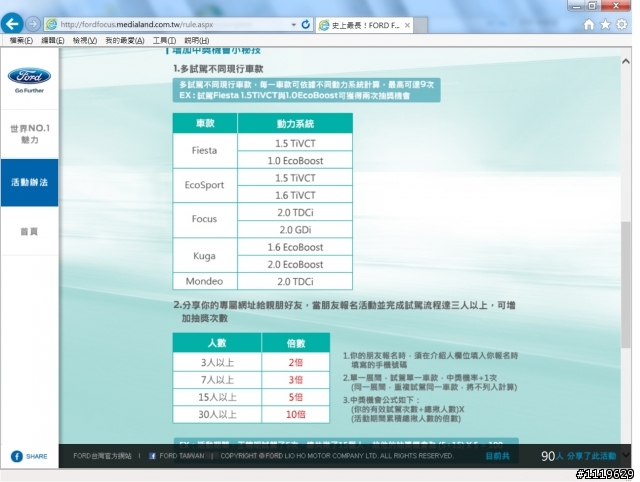Open the browser Tools gear icon
Screen dimensions: 640x482
pos(622,24)
